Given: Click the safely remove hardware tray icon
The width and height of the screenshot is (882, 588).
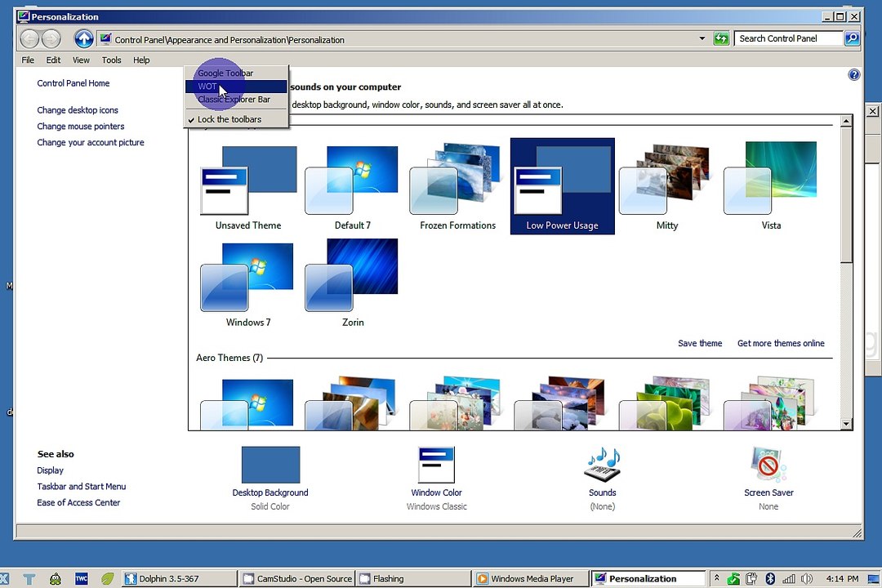Looking at the screenshot, I should point(752,578).
